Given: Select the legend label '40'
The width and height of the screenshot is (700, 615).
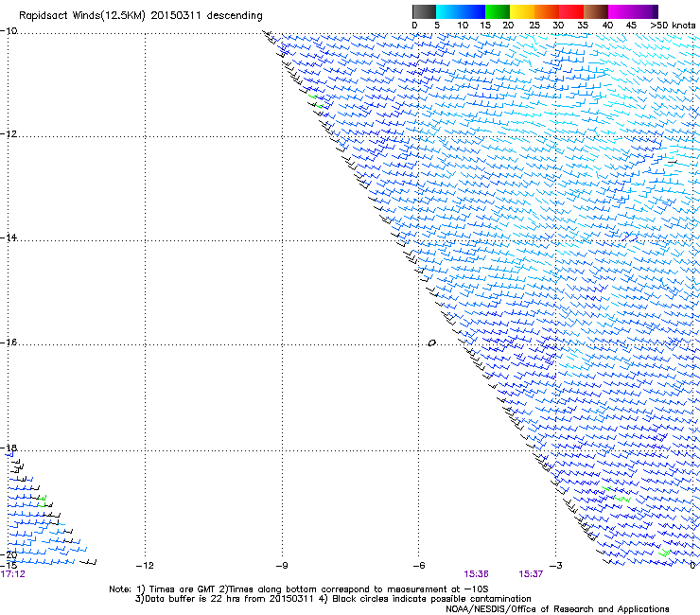Looking at the screenshot, I should pos(607,26).
